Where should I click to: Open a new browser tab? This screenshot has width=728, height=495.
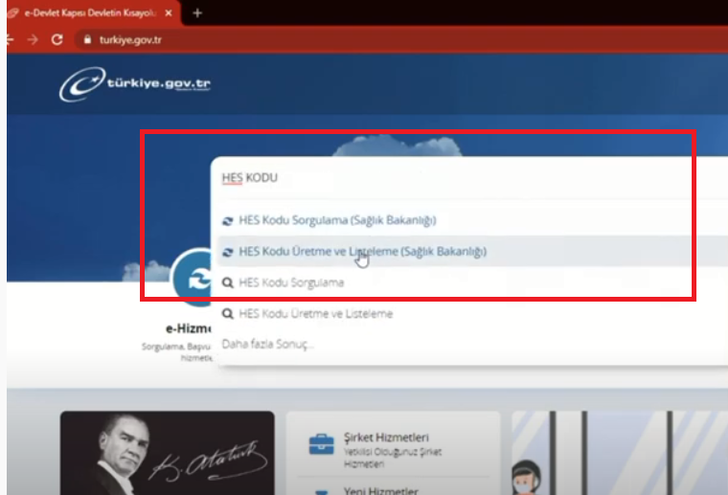point(197,13)
